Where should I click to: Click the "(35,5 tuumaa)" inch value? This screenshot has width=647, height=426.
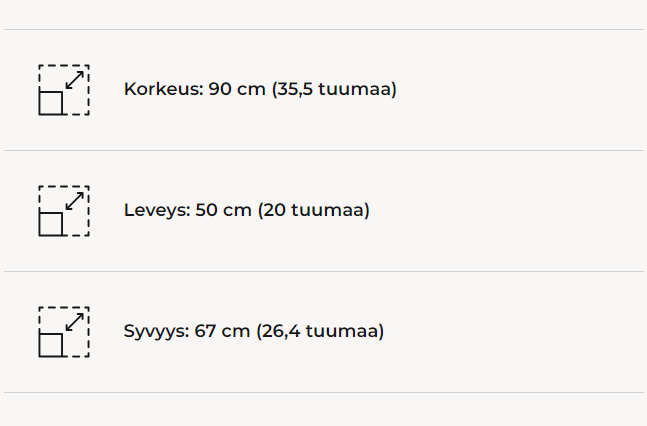(334, 90)
